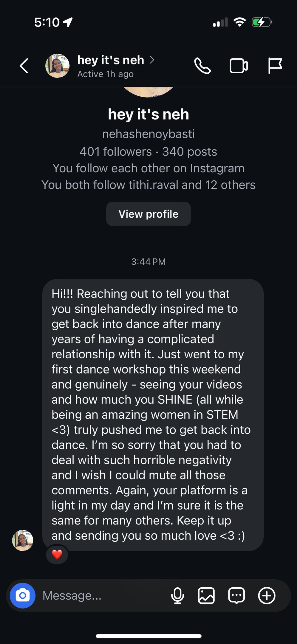Tap the sender avatar beside the message
Viewport: 297px width, 644px height.
coord(23,540)
